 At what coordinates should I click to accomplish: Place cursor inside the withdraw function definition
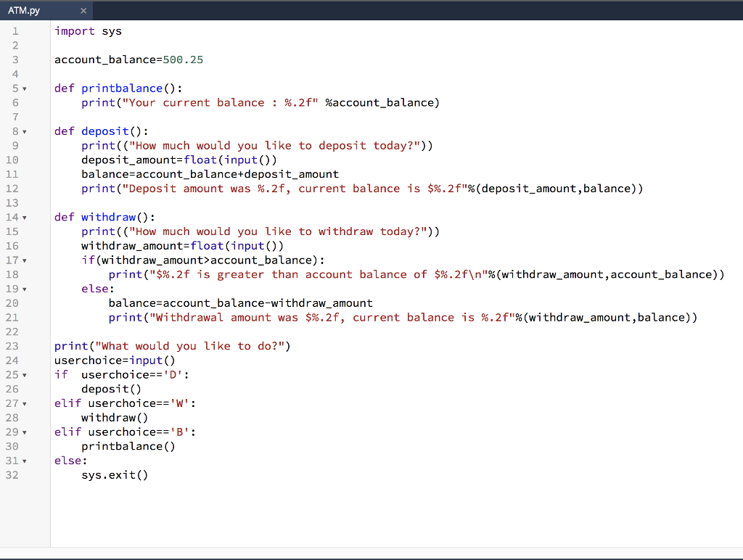click(109, 216)
